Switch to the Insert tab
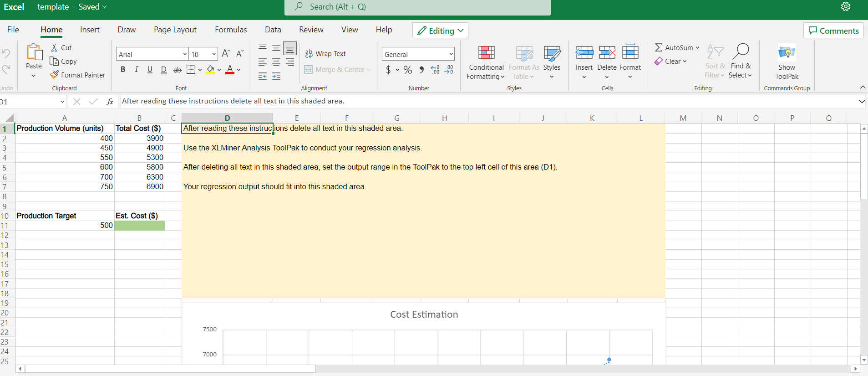This screenshot has height=376, width=868. tap(90, 30)
